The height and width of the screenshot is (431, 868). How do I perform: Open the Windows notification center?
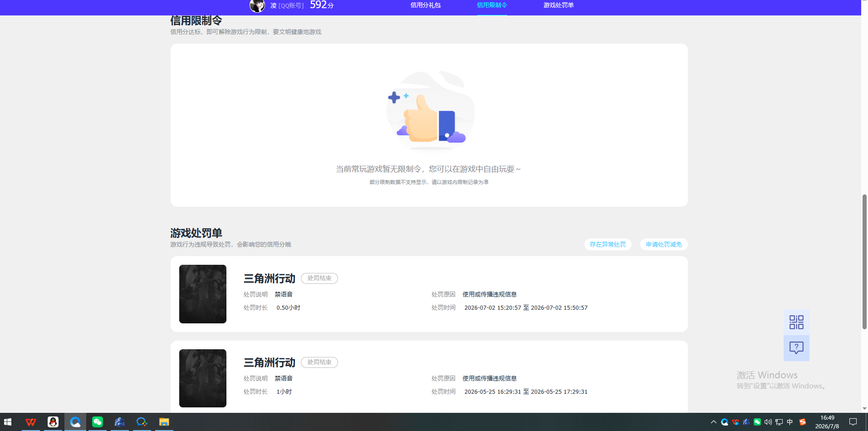coord(853,422)
